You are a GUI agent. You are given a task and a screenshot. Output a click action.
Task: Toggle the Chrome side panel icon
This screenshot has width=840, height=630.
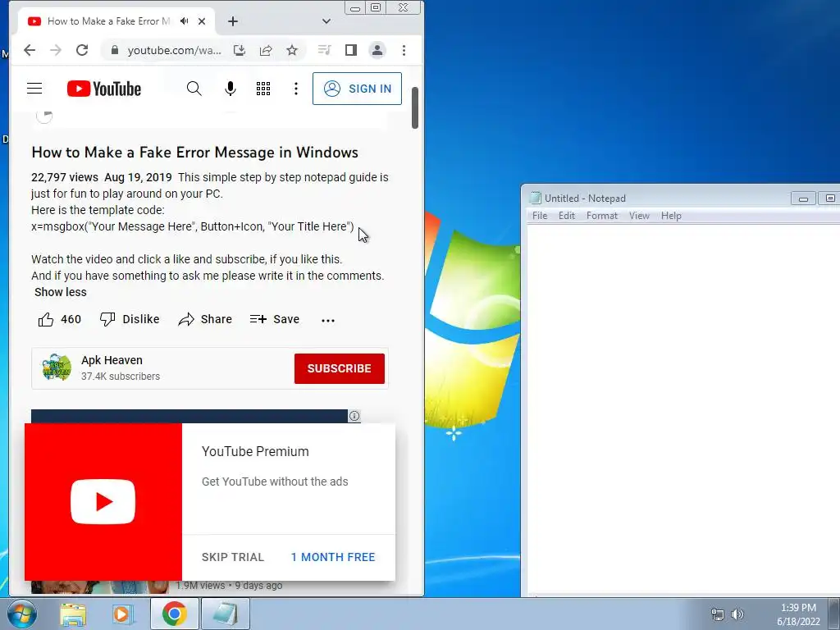[x=351, y=50]
